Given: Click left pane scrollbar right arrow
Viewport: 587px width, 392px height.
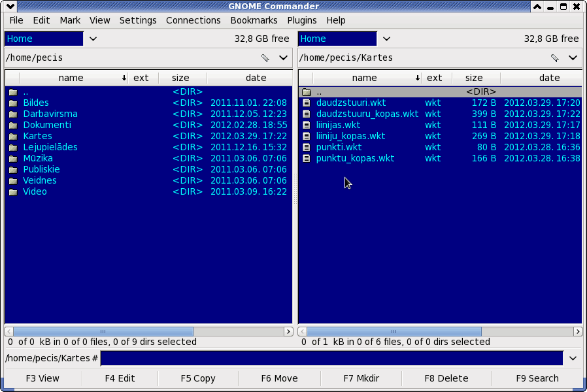Looking at the screenshot, I should click(288, 332).
